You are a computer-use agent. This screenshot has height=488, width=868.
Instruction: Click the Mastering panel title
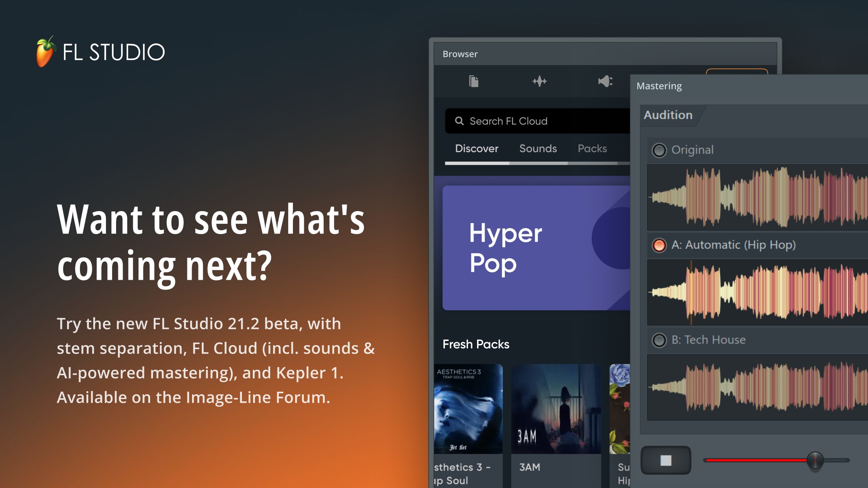pos(659,86)
